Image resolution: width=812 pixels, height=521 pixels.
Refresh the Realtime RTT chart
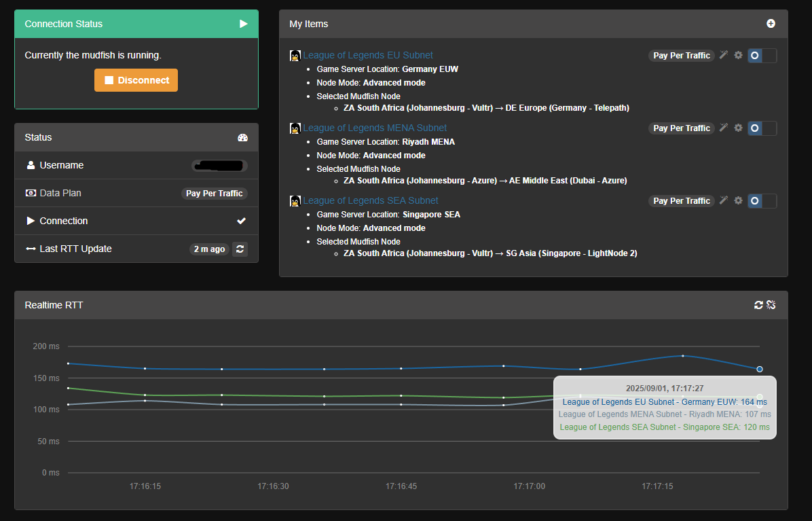pos(758,306)
